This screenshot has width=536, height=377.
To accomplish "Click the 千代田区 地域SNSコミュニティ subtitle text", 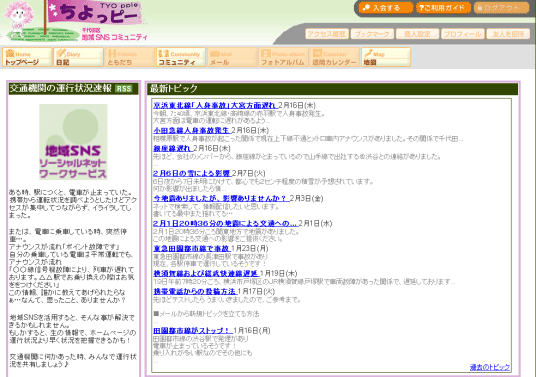I will click(114, 35).
